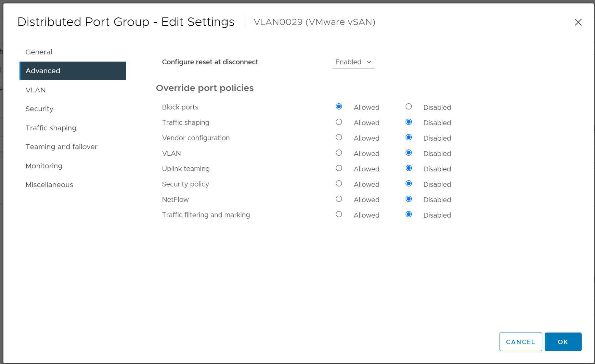Set VLAN override to Allowed
This screenshot has height=364, width=595.
click(339, 153)
